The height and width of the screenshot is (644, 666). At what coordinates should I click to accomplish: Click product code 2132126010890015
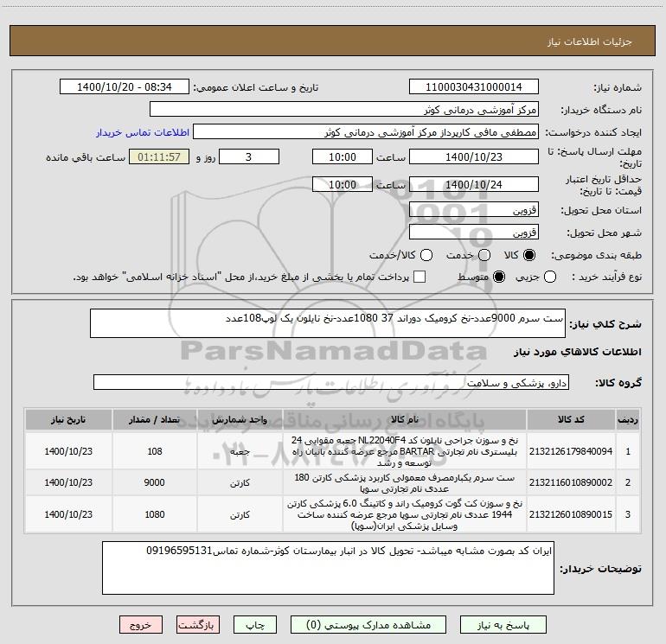coord(571,514)
